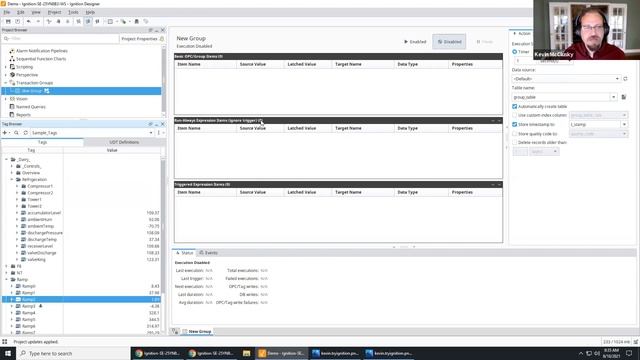Viewport: 640px width, 360px height.
Task: Toggle Automatically create table checkbox
Action: coord(514,106)
